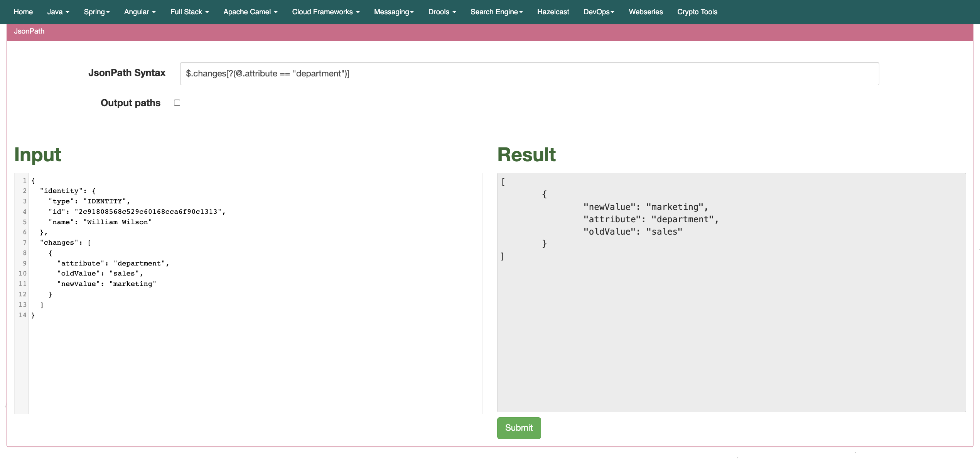Open the DevOps dropdown menu
This screenshot has height=460, width=980.
coord(599,12)
